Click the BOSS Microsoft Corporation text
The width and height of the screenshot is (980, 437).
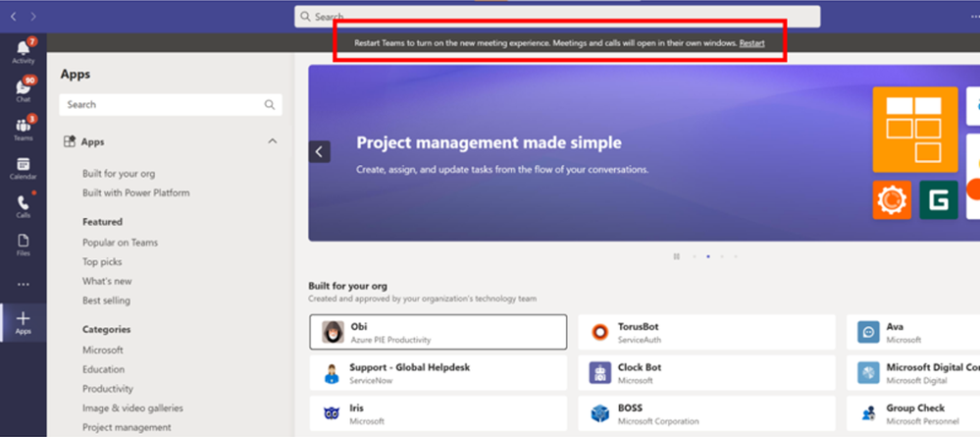coord(658,421)
